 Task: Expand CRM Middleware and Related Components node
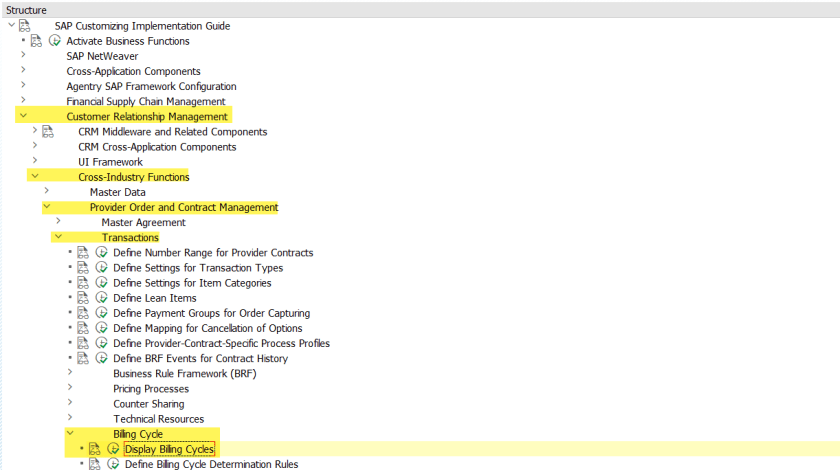click(x=35, y=130)
